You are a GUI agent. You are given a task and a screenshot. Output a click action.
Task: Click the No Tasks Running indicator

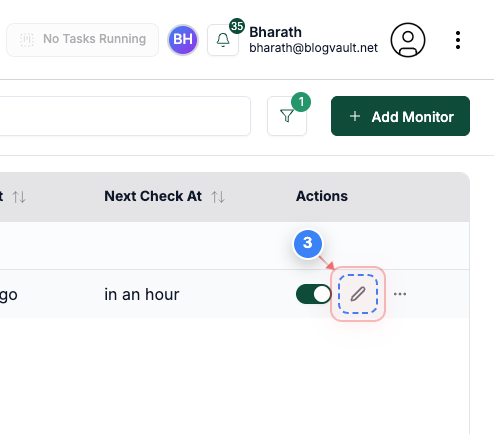pos(82,40)
